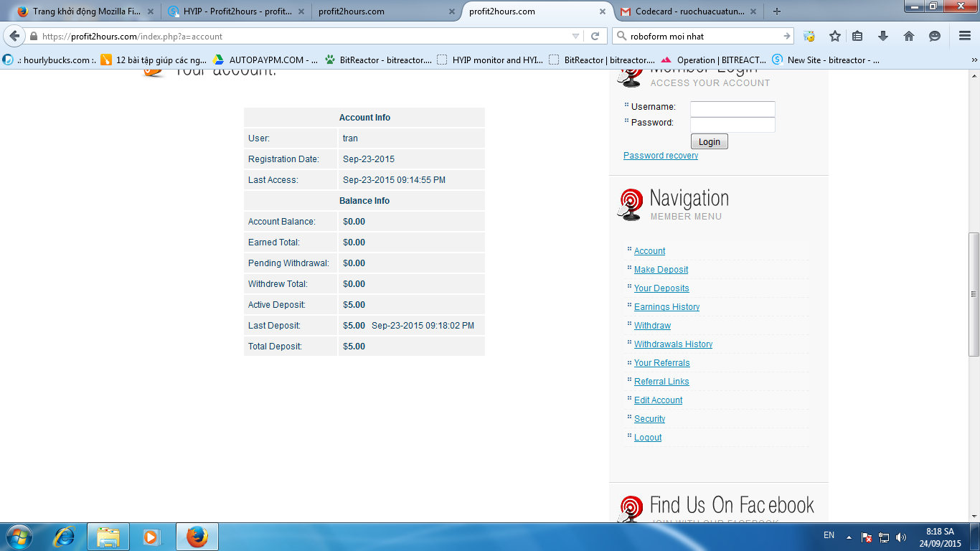Click the Firefox taskbar button
Image resolution: width=980 pixels, height=551 pixels.
197,537
